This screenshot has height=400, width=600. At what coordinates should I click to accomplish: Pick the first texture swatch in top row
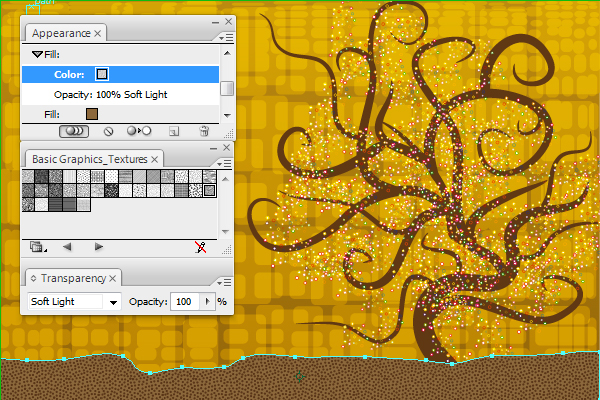[28, 176]
